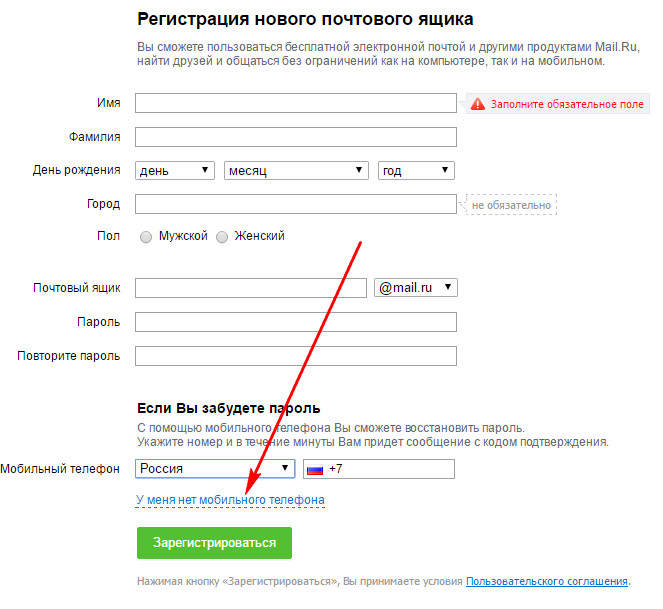Screen dimensions: 663x609
Task: Click the red warning triangle icon
Action: pos(477,104)
